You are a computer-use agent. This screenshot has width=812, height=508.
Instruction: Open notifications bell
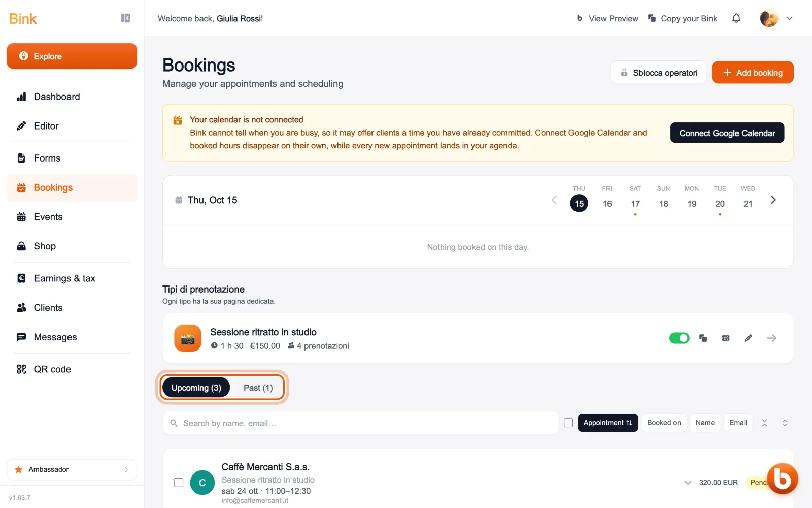pos(736,18)
